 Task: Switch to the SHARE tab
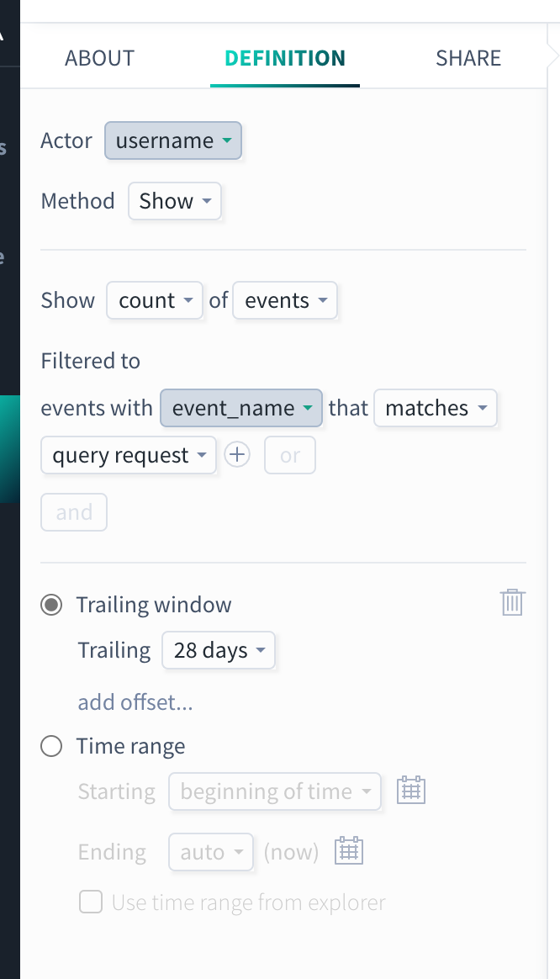[x=468, y=58]
